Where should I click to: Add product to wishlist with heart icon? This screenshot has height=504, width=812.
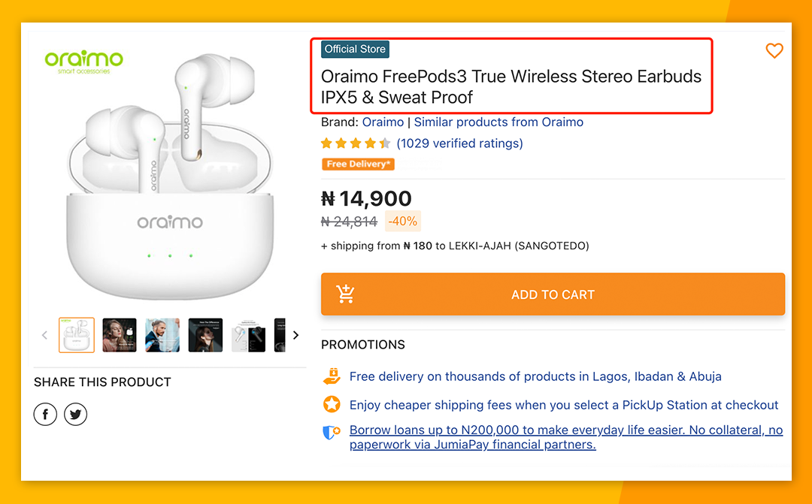[774, 50]
